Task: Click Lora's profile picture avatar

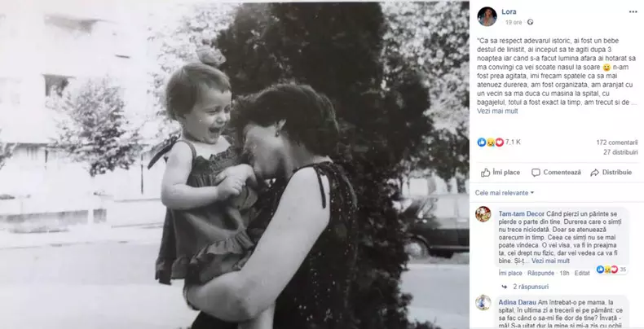Action: pyautogui.click(x=487, y=16)
